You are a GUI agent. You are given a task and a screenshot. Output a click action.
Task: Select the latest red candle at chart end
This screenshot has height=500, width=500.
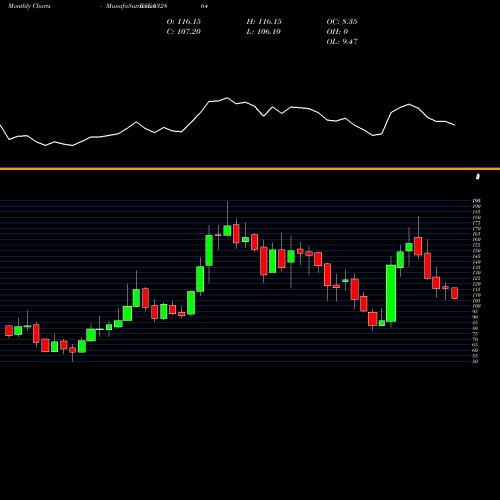[x=454, y=293]
